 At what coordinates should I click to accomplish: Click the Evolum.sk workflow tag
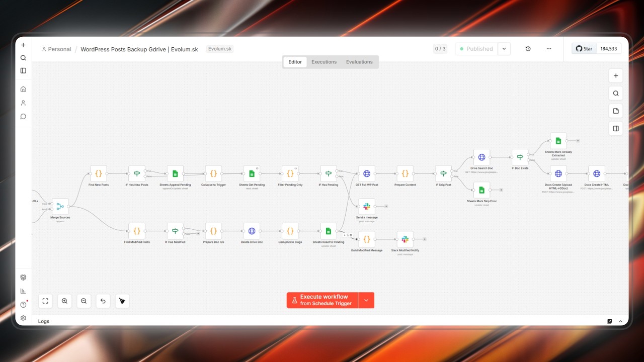220,49
